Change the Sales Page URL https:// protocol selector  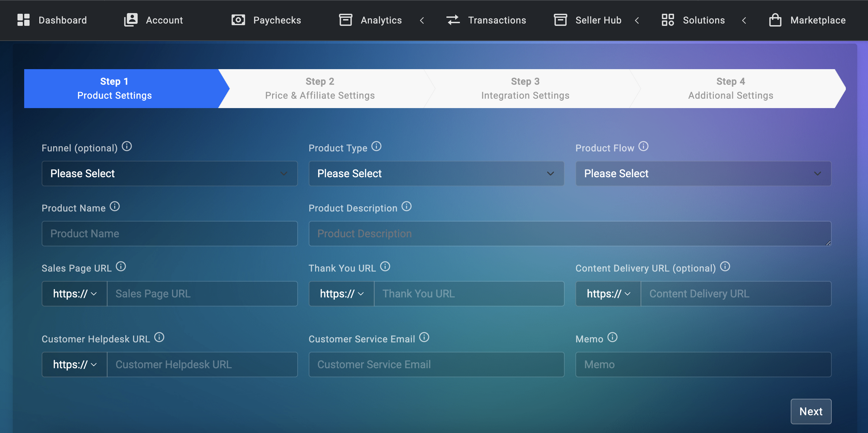[x=75, y=294]
